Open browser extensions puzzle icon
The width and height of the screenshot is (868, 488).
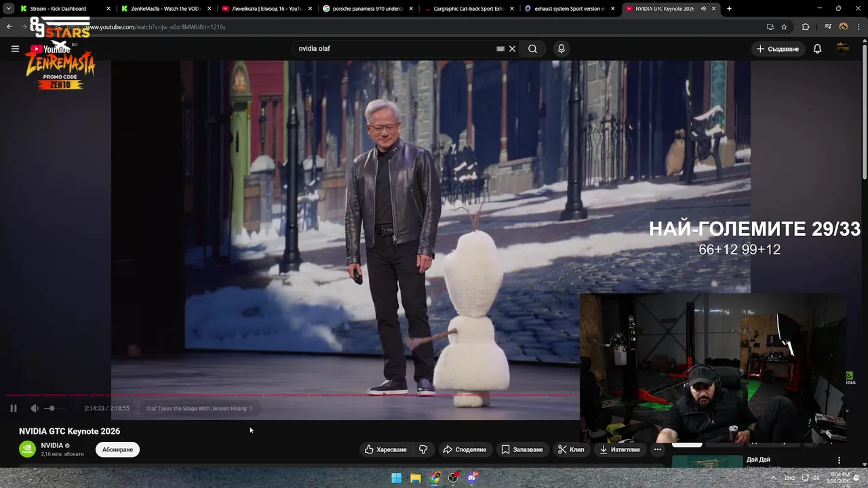(x=806, y=27)
